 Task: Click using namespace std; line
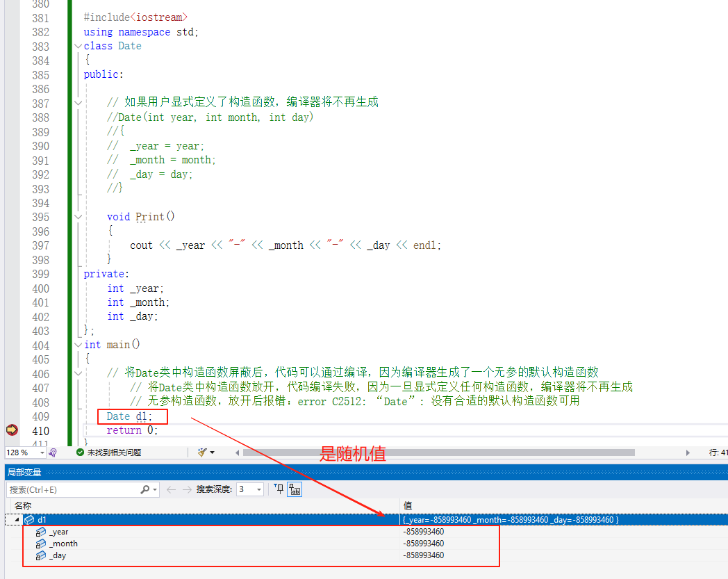click(141, 31)
